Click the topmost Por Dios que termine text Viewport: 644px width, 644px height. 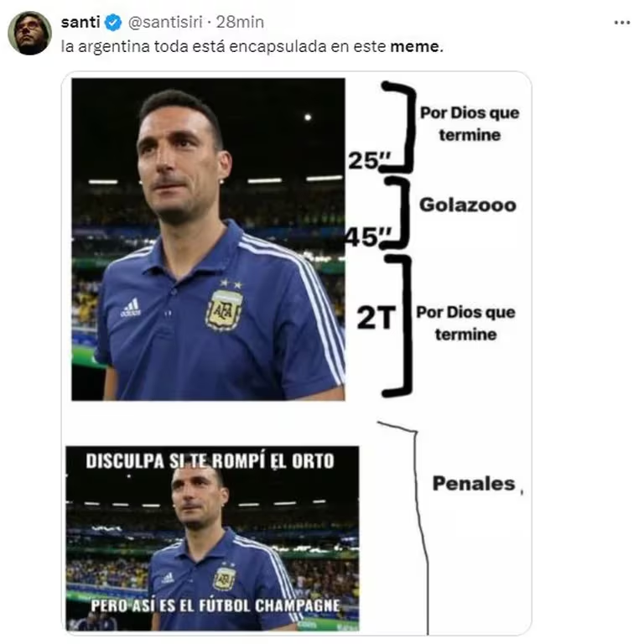tap(470, 124)
